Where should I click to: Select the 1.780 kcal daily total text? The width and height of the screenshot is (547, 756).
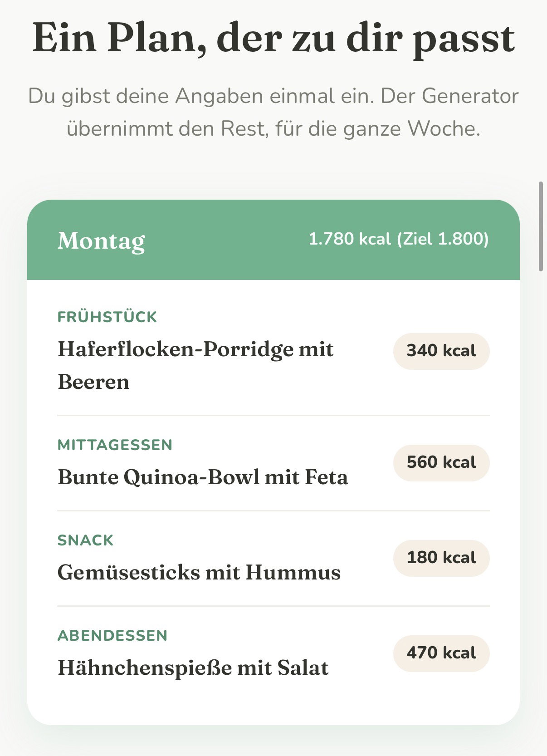coord(350,239)
